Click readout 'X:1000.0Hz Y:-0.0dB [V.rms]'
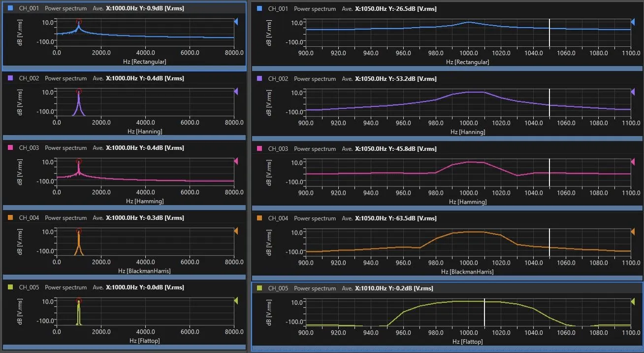Screen dimensions: 644x353 [145, 287]
